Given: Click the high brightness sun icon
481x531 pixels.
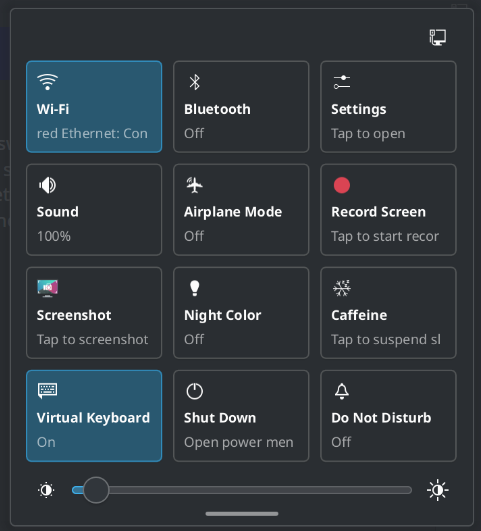Looking at the screenshot, I should (438, 490).
